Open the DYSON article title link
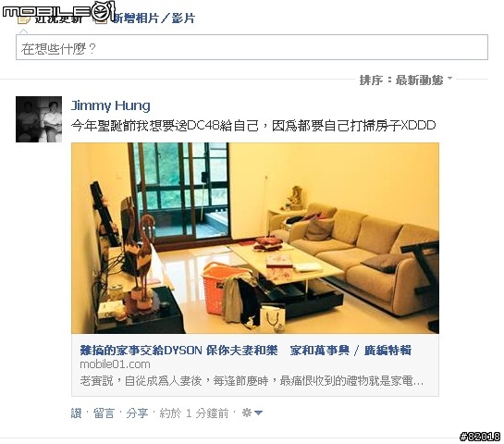Image resolution: width=504 pixels, height=444 pixels. tap(246, 351)
